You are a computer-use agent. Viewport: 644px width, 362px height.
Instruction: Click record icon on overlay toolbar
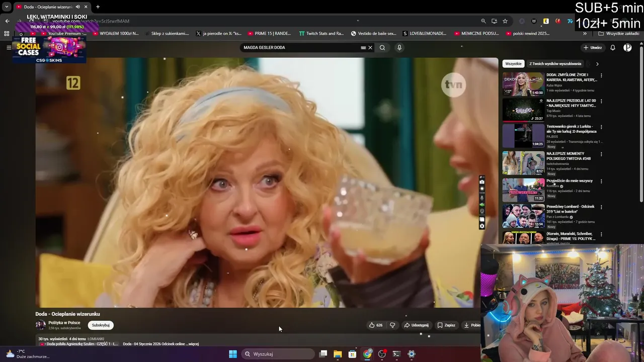pos(482,189)
